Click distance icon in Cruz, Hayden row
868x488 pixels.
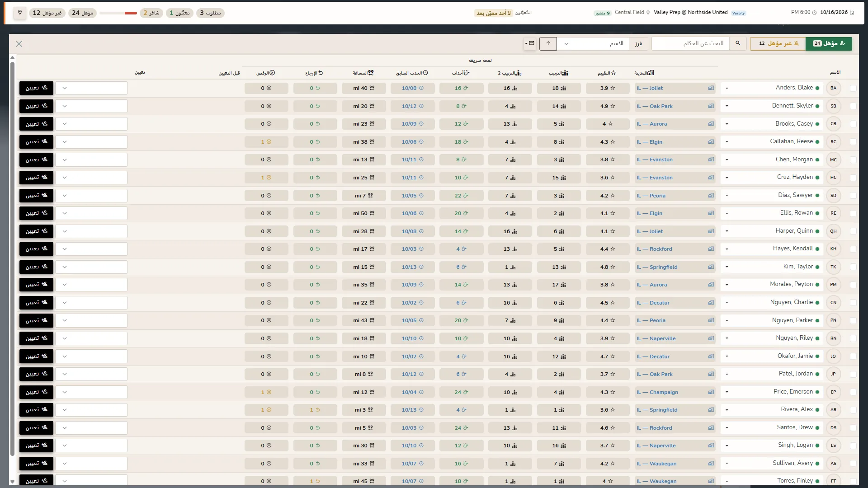(372, 178)
